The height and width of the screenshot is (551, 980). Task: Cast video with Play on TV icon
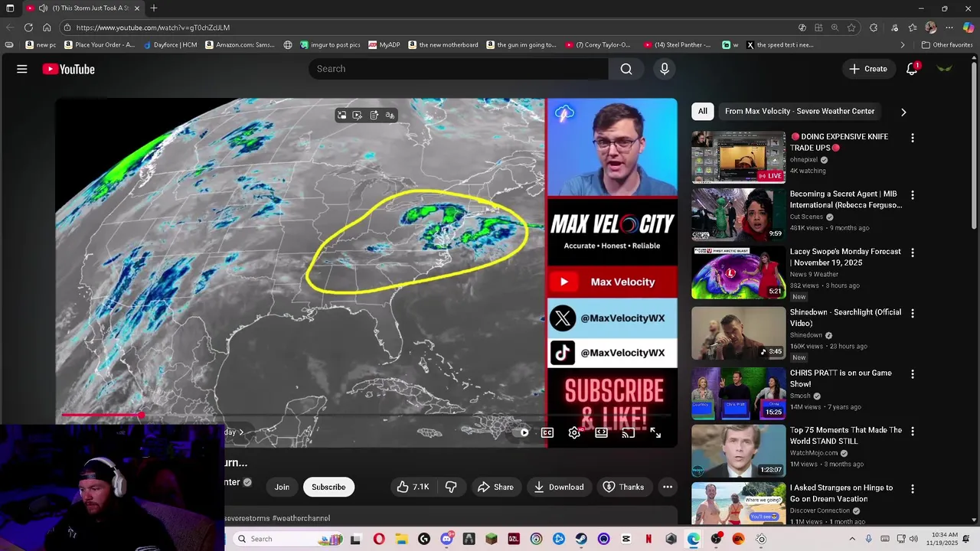coord(629,432)
